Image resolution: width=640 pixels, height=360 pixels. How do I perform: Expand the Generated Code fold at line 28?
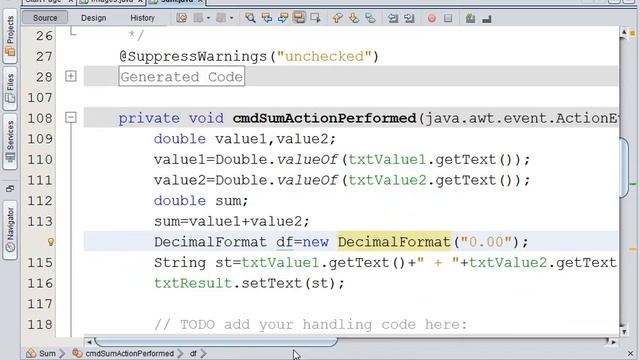(71, 76)
